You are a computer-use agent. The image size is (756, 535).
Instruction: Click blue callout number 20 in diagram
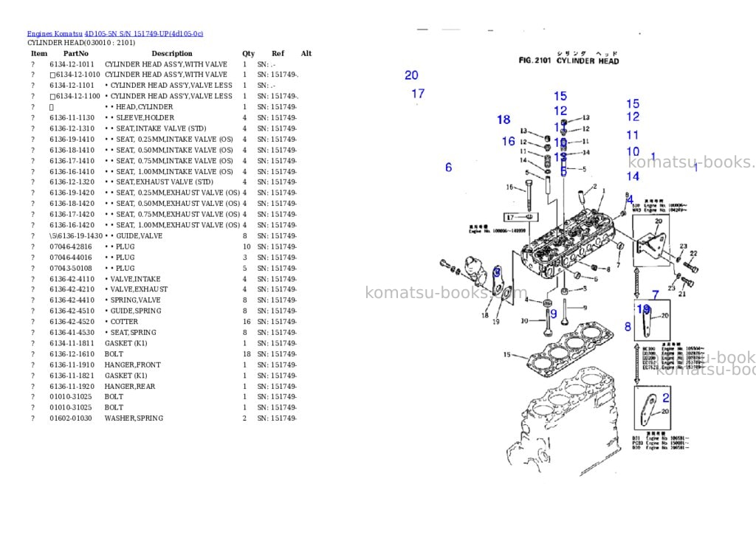coord(411,75)
